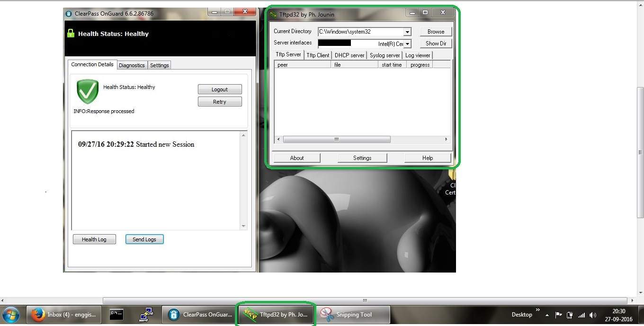
Task: Click the Tftpd32 list scroll-right arrow
Action: pos(446,140)
